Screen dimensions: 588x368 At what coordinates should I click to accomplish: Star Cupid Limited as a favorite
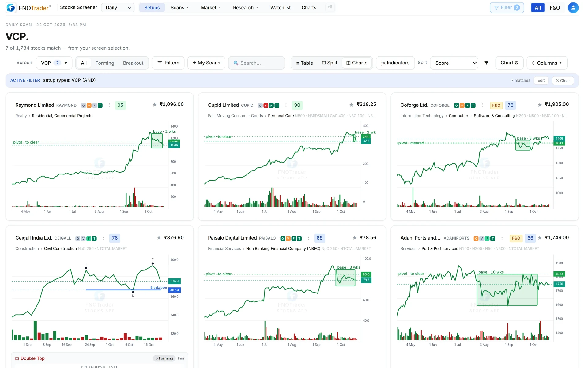click(x=351, y=105)
